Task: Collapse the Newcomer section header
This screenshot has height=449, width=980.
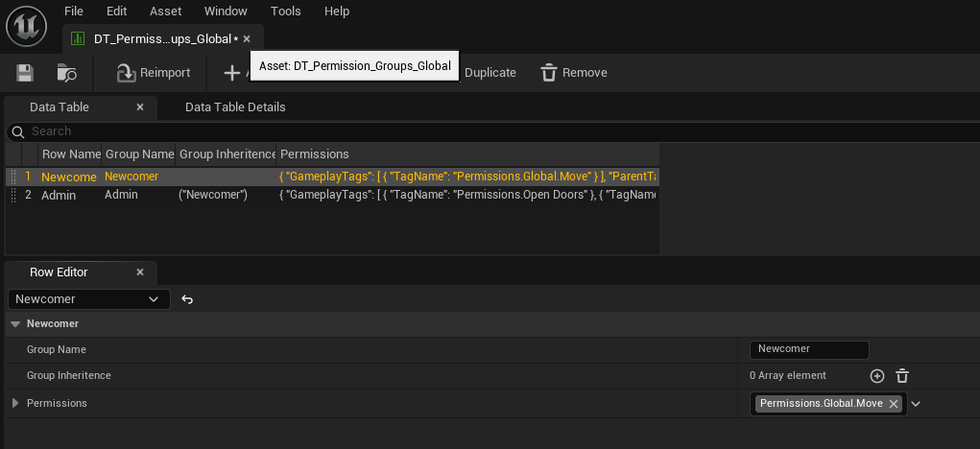Action: click(x=15, y=324)
